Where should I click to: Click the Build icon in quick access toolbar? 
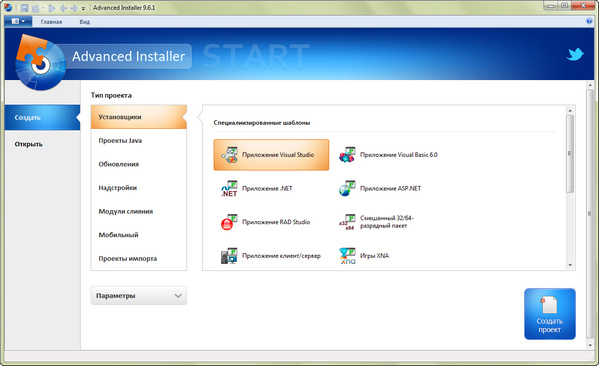coord(36,8)
